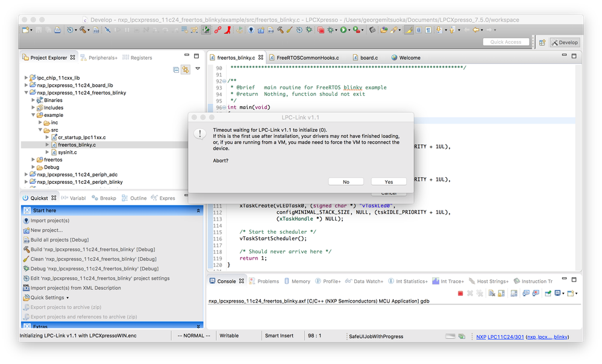Click red Terminate icon in Console

pos(460,293)
